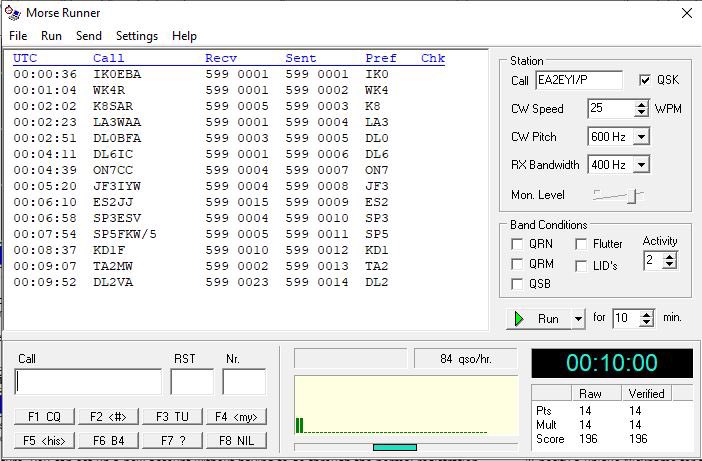Enable QRN band condition
Viewport: 702px width, 461px height.
coord(517,244)
